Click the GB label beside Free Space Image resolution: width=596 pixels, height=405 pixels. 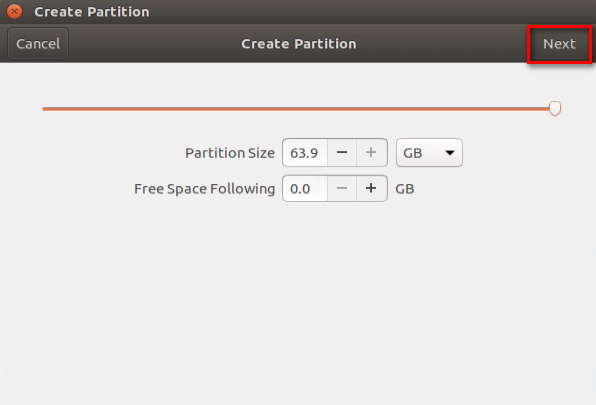[x=404, y=189]
